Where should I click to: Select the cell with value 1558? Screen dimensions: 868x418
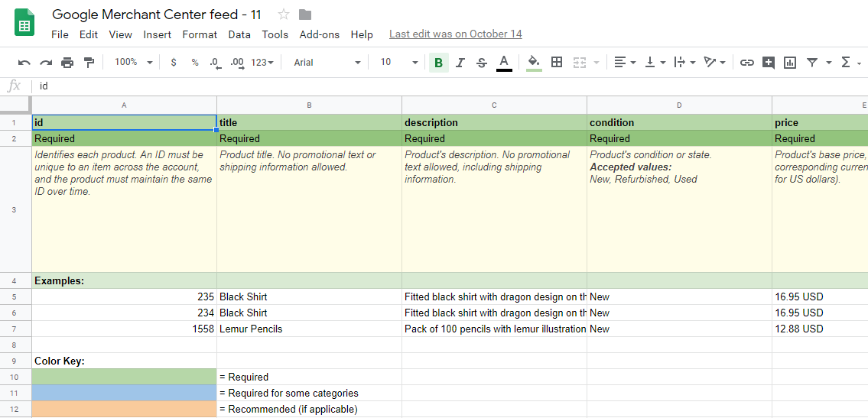click(124, 329)
